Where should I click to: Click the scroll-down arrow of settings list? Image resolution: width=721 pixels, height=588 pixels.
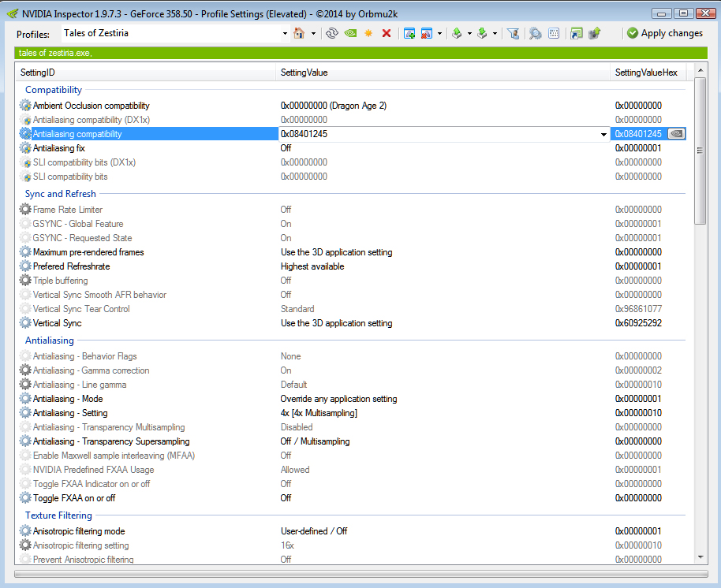pos(700,558)
